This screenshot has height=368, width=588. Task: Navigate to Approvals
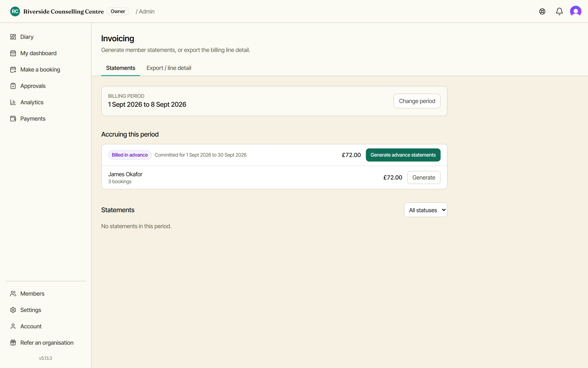(46, 86)
